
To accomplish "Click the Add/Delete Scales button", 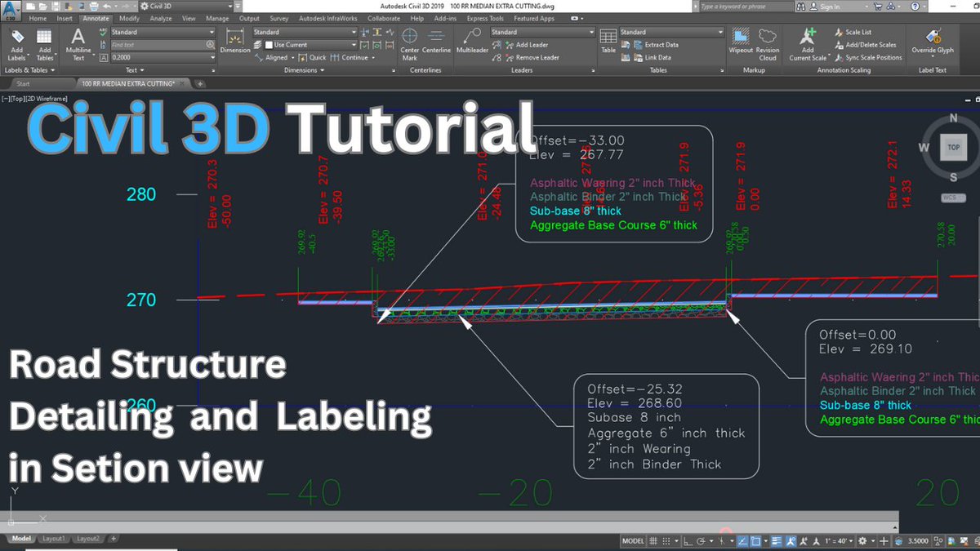I will coord(865,45).
